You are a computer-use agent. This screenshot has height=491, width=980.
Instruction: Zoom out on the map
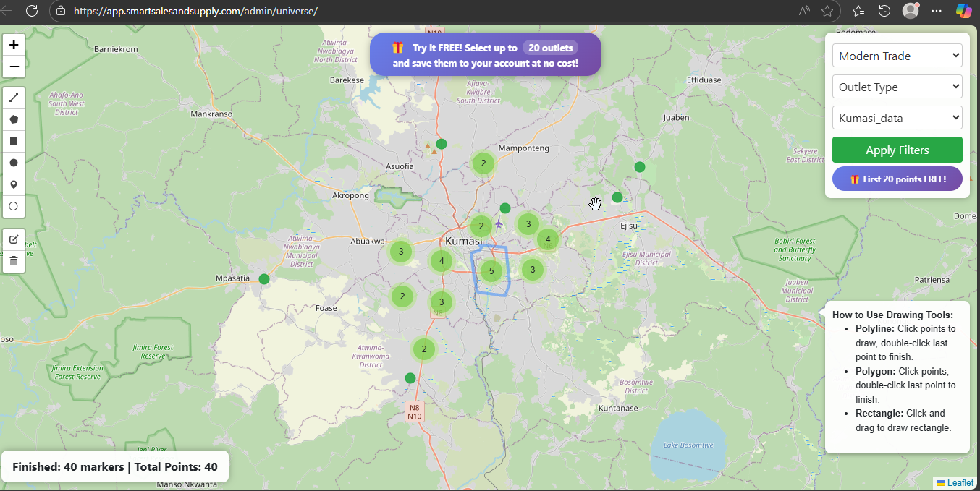pyautogui.click(x=14, y=67)
